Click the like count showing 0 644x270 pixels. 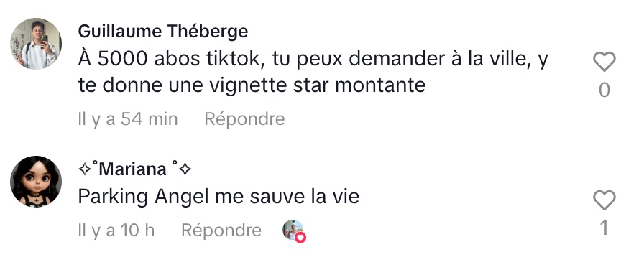coord(604,90)
